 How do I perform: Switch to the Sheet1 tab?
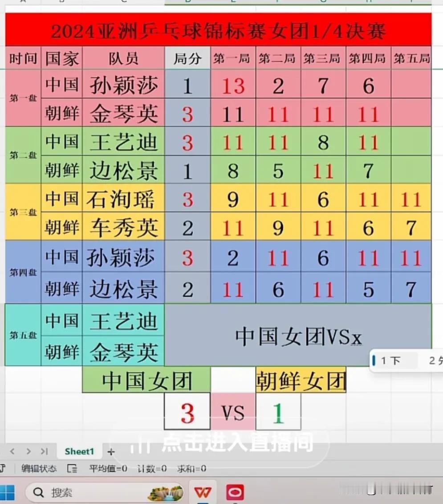[x=79, y=451]
